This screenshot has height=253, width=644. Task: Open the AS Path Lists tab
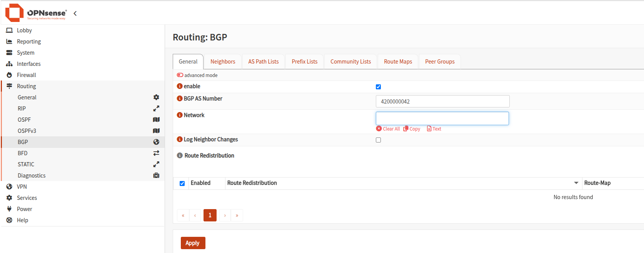pos(264,62)
